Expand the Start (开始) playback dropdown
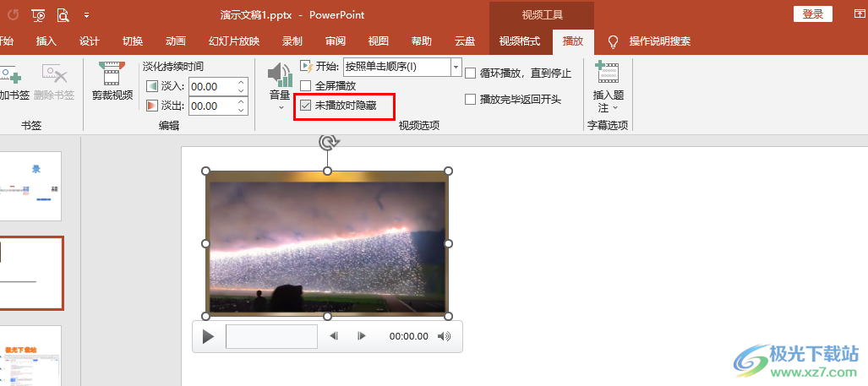The width and height of the screenshot is (868, 386). [456, 66]
